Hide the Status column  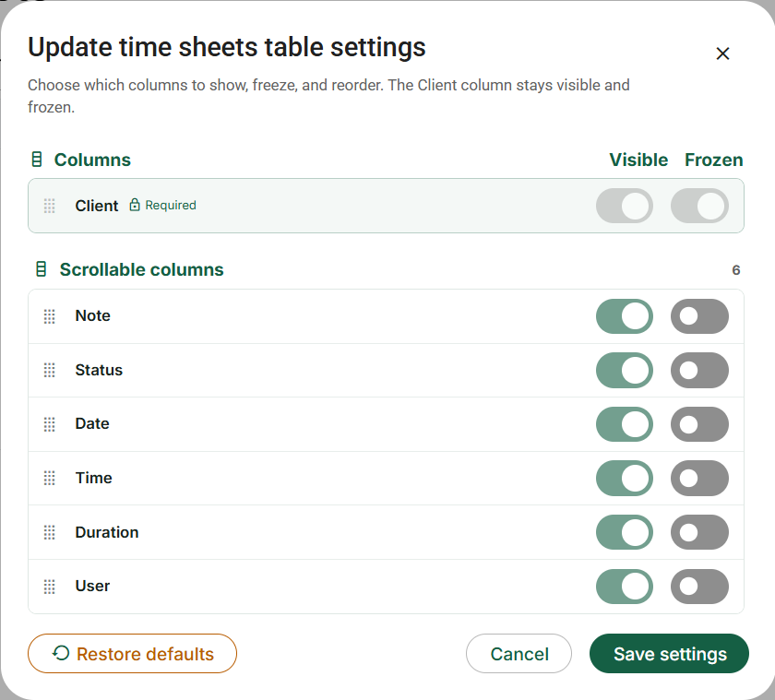[625, 370]
